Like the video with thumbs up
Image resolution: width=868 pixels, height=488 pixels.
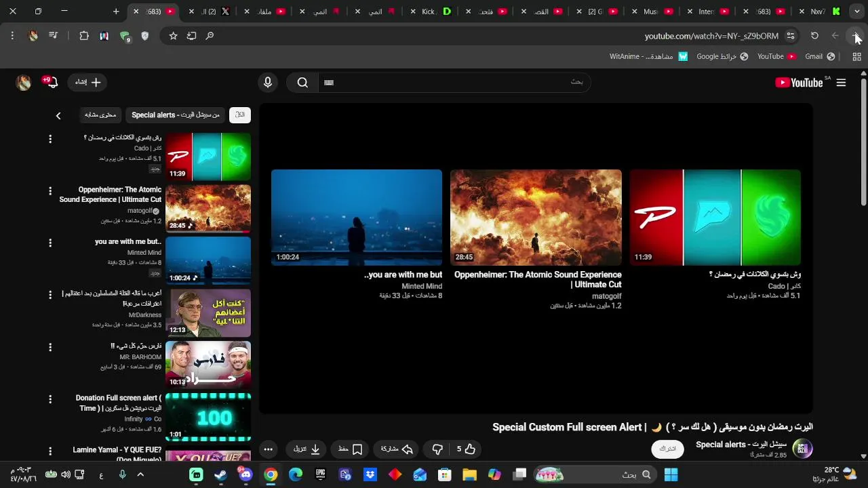pos(465,449)
